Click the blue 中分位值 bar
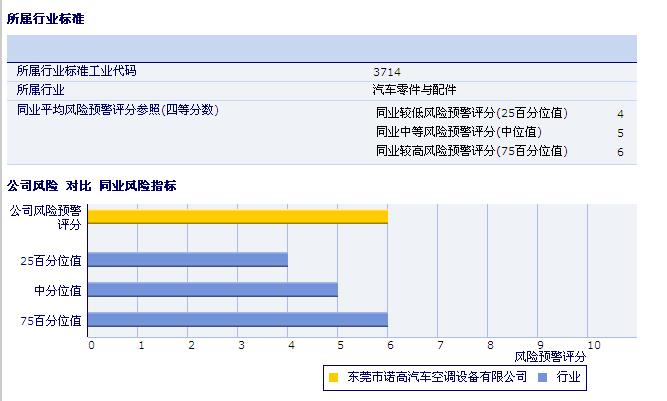 [213, 290]
